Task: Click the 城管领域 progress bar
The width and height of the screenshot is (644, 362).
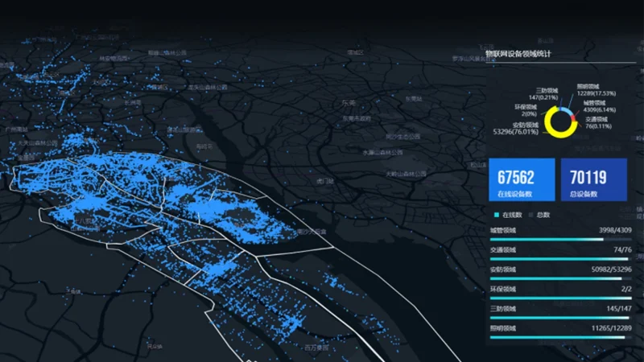Action: (x=560, y=239)
